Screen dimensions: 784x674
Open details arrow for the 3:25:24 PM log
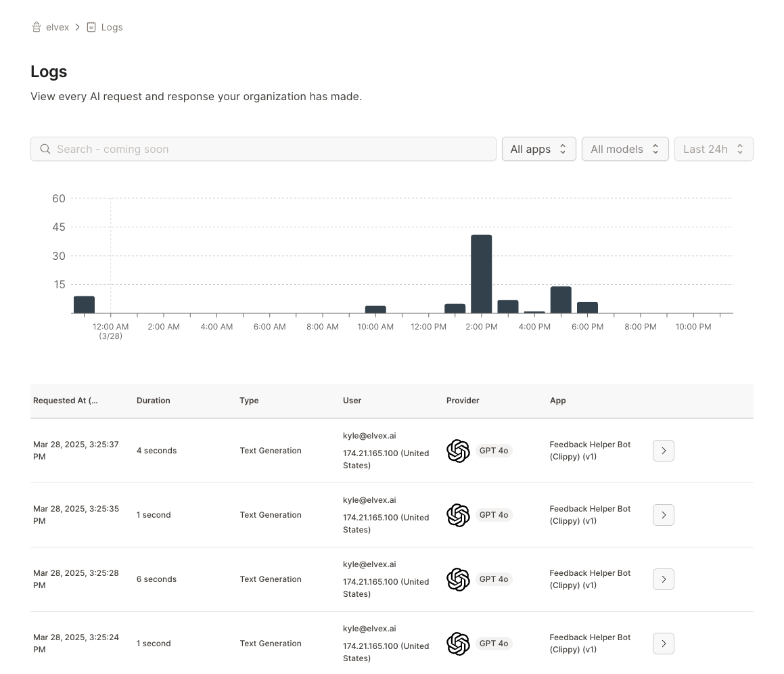click(x=663, y=644)
